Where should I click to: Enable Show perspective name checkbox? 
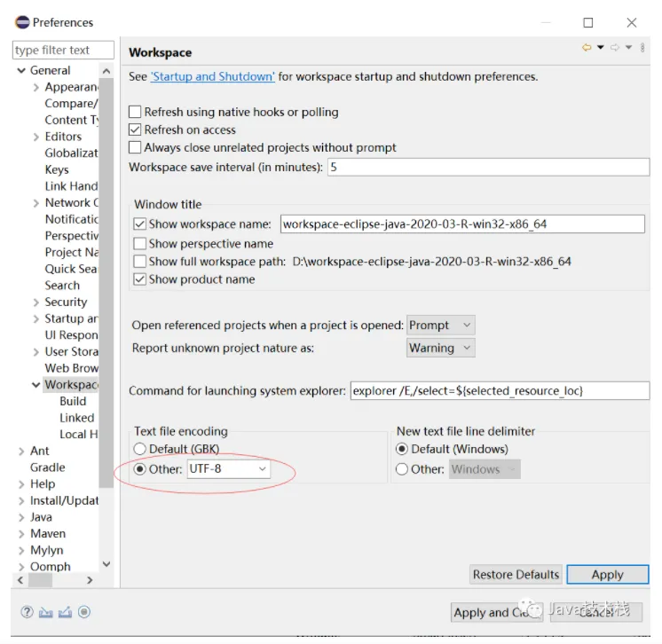[139, 244]
